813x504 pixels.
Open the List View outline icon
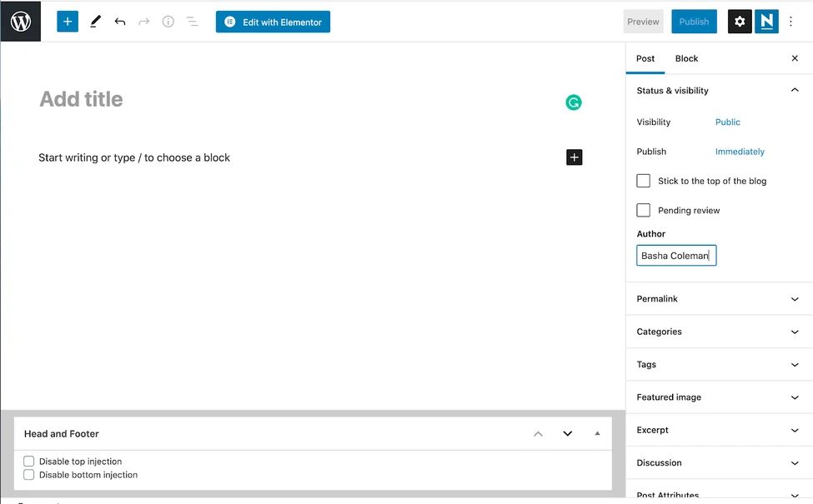click(x=192, y=22)
